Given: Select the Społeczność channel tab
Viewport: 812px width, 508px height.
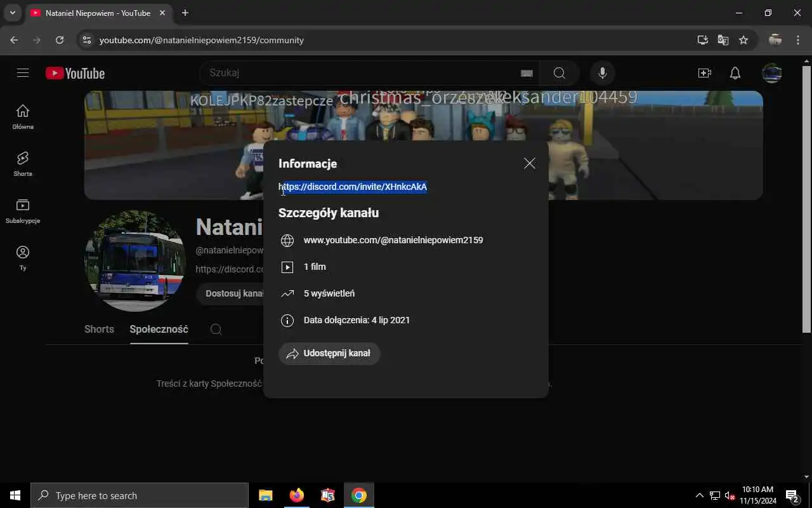Looking at the screenshot, I should [159, 330].
